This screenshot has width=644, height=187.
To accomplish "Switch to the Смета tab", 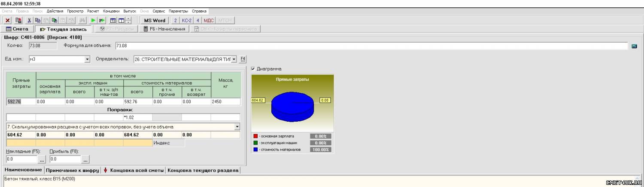I will pos(17,29).
